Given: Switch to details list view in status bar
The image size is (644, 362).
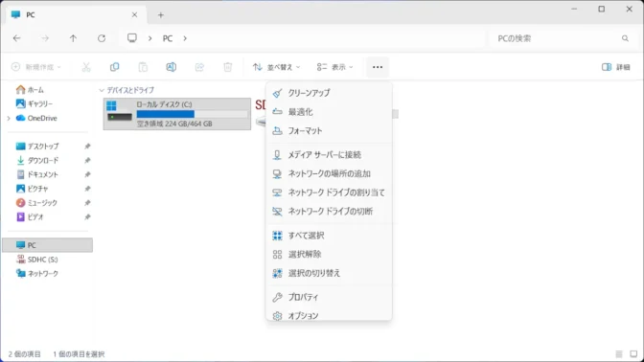Looking at the screenshot, I should 619,353.
